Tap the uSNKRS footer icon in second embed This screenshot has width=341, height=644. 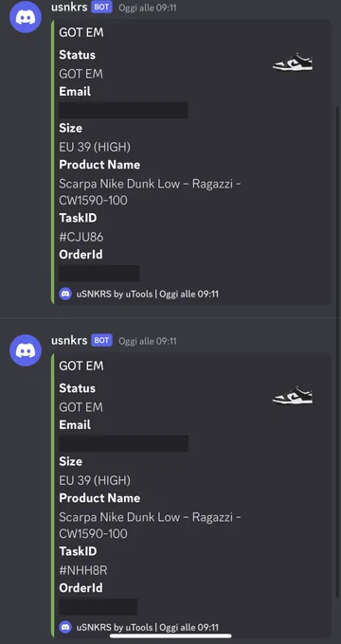65,627
